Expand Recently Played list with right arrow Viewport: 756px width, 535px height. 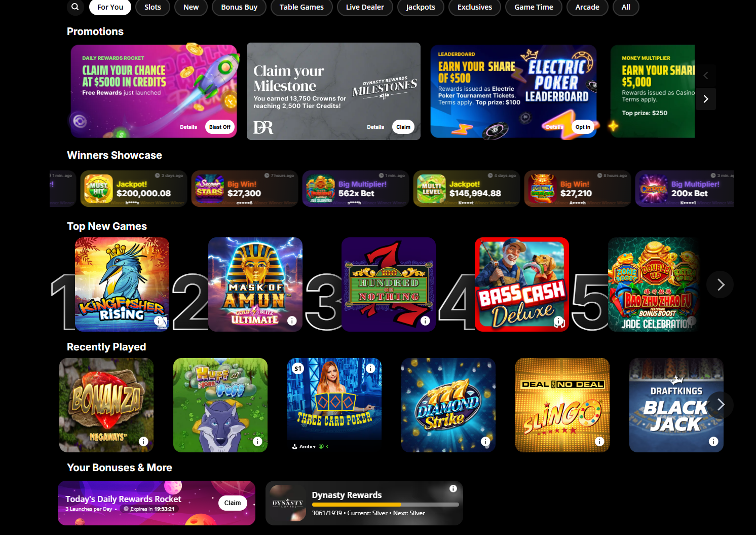click(720, 405)
